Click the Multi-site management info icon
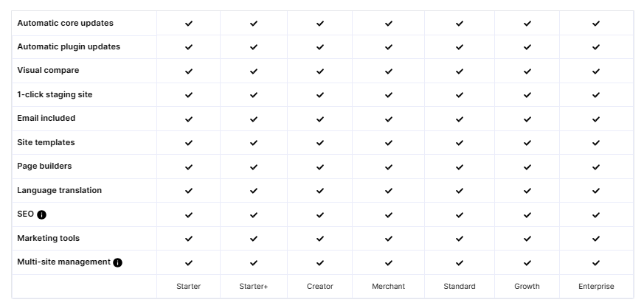The height and width of the screenshot is (308, 644). pyautogui.click(x=117, y=262)
